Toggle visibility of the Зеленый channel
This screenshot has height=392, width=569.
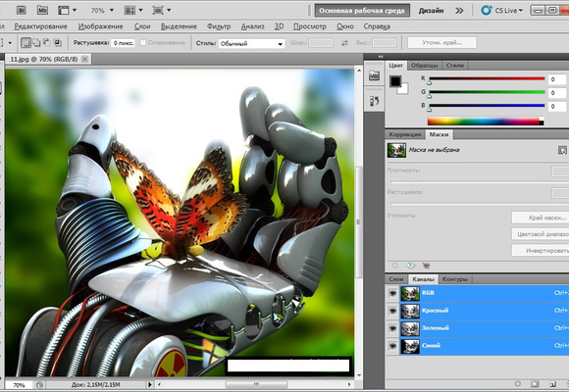pos(392,328)
